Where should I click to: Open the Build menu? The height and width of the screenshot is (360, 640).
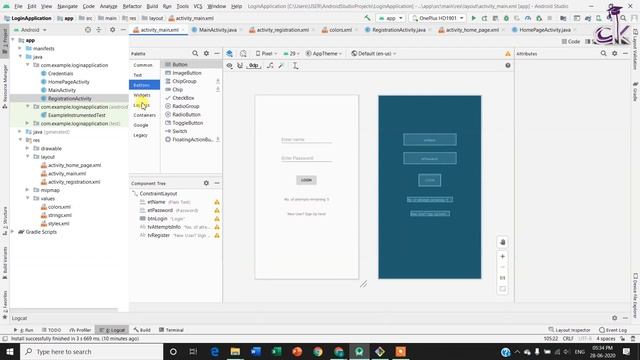[x=152, y=6]
